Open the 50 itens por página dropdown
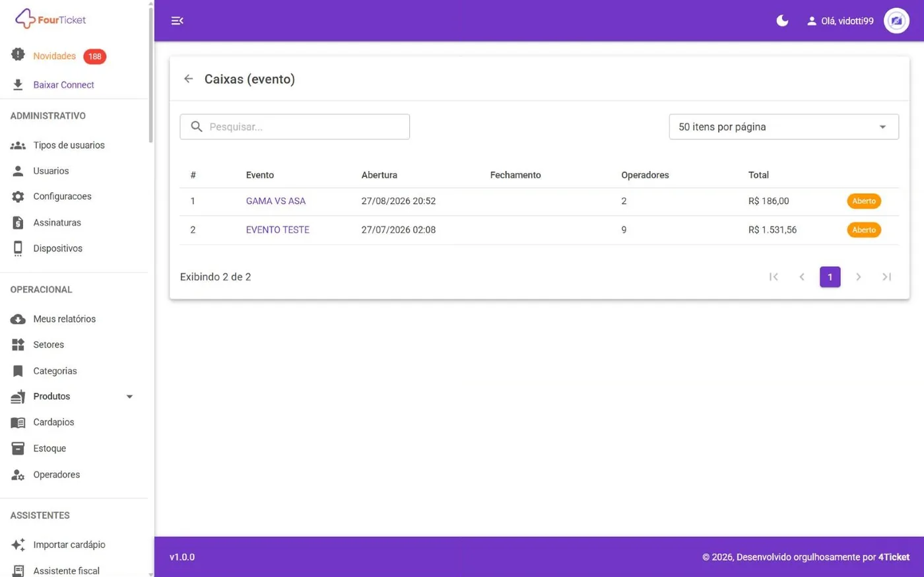Image resolution: width=924 pixels, height=577 pixels. tap(783, 127)
